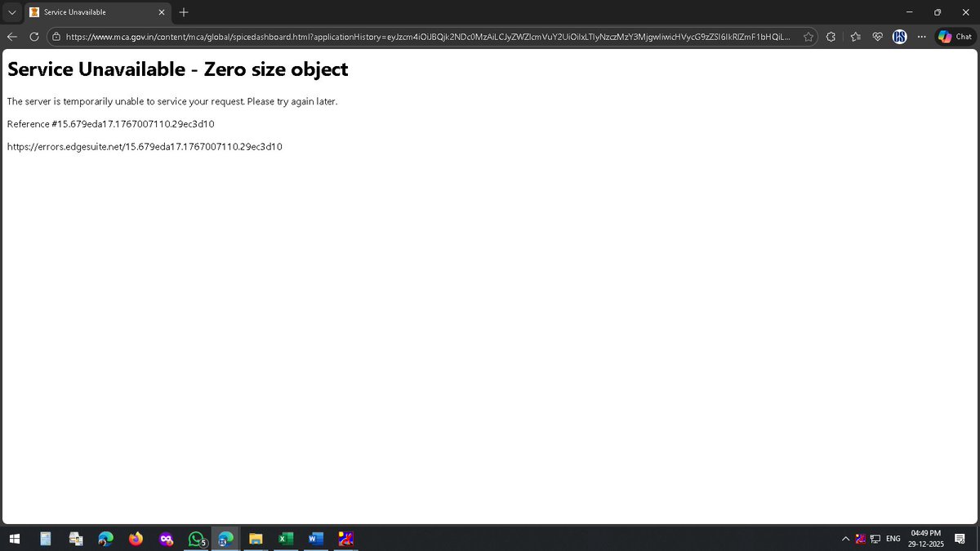Select the Service Unavailable browser tab
This screenshot has height=551, width=980.
(x=96, y=12)
